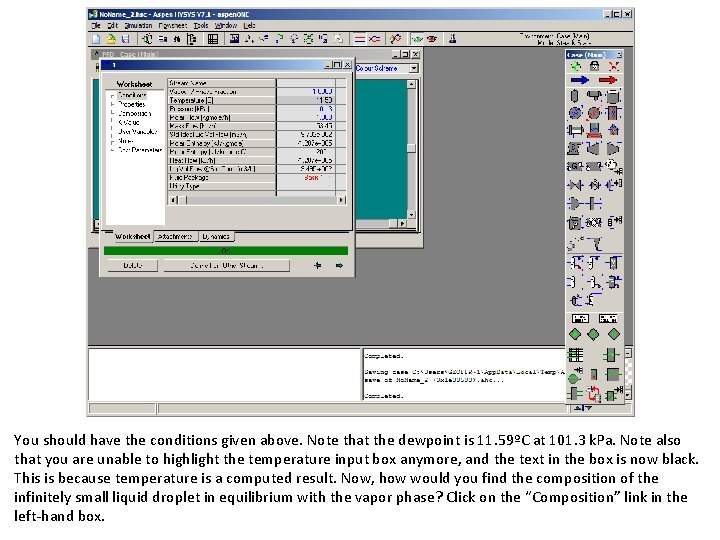This screenshot has height=540, width=720.
Task: Select User Variables in Worksheet list
Action: tap(137, 132)
